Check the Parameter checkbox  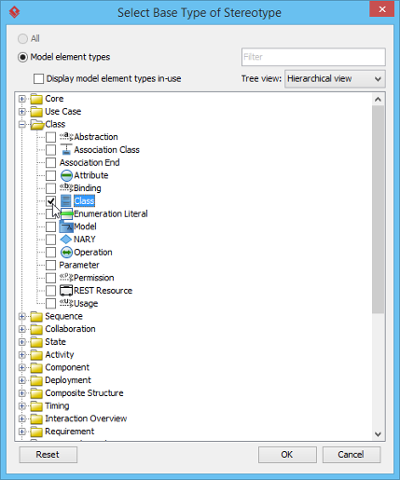(51, 265)
